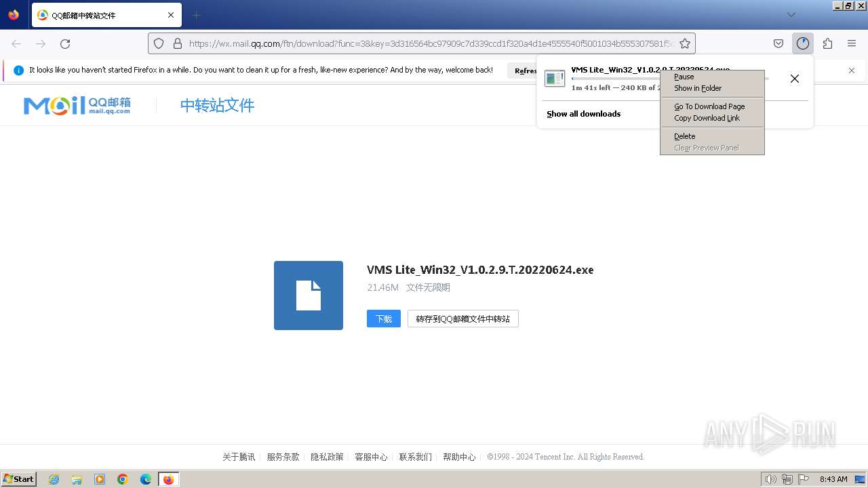Launch Microsoft Edge from taskbar
Image resolution: width=868 pixels, height=488 pixels.
(x=146, y=479)
